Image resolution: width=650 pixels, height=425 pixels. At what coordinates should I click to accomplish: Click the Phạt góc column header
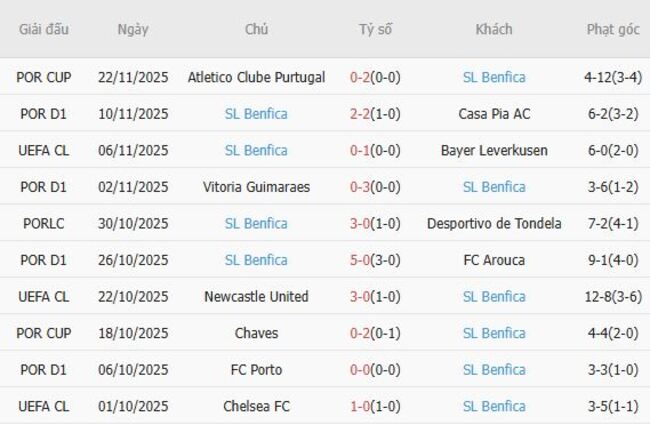[x=613, y=29]
